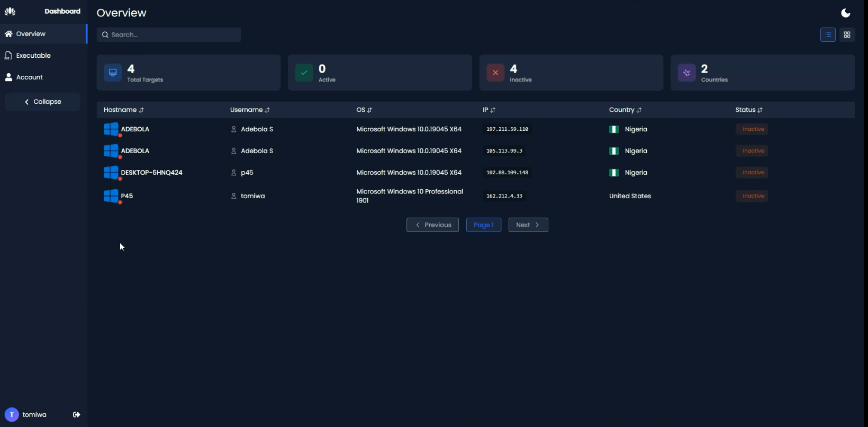Go to Previous page
The image size is (868, 427).
[432, 225]
